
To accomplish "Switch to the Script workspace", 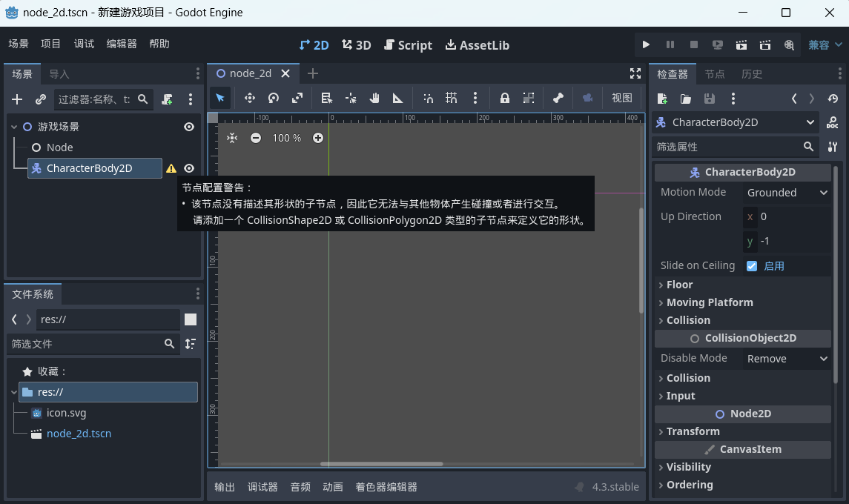I will pyautogui.click(x=408, y=45).
